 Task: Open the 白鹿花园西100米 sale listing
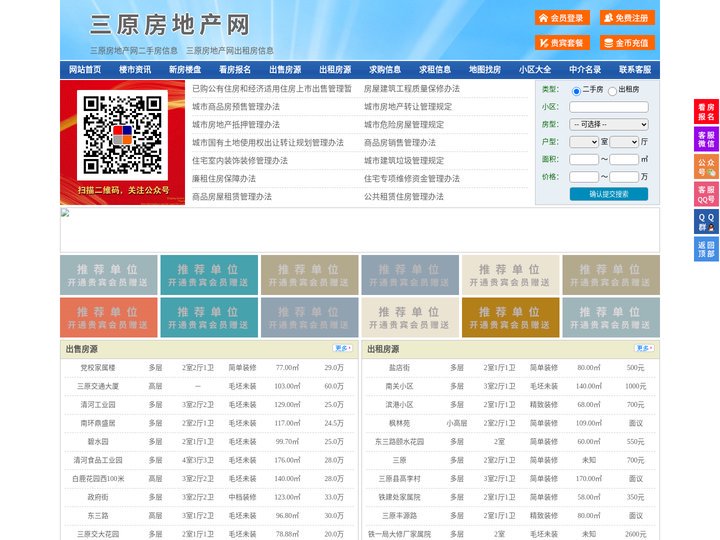coord(98,478)
